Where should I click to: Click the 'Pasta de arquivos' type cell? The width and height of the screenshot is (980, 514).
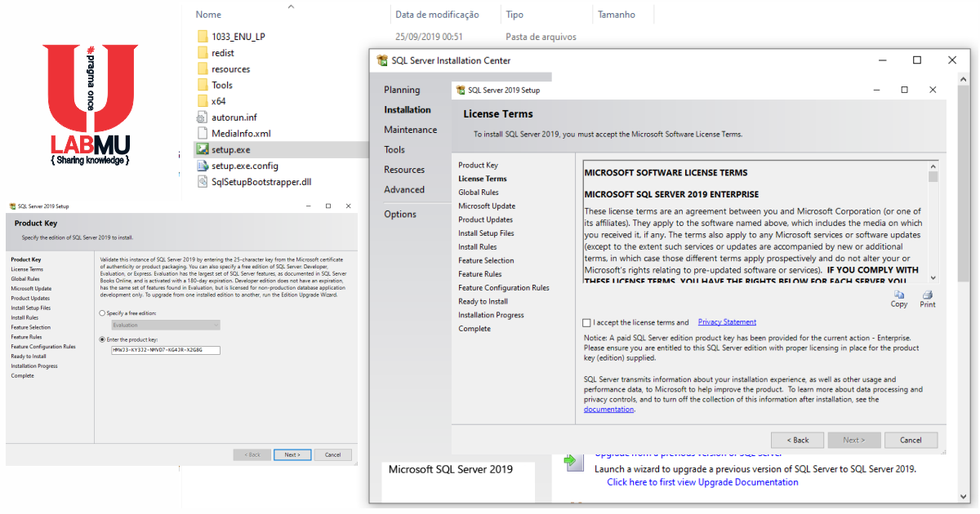pos(541,37)
